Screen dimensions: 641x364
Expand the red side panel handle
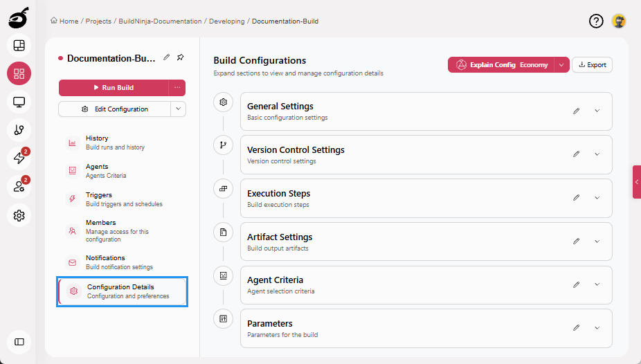(x=637, y=182)
